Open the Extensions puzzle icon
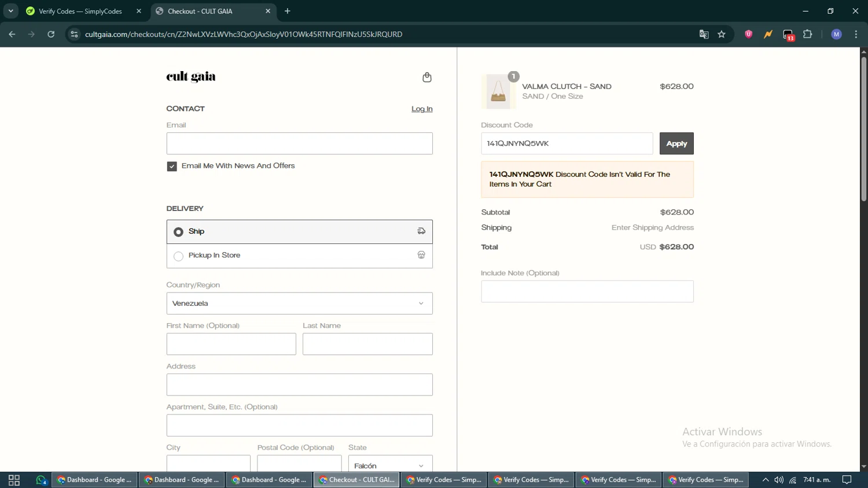 [808, 34]
